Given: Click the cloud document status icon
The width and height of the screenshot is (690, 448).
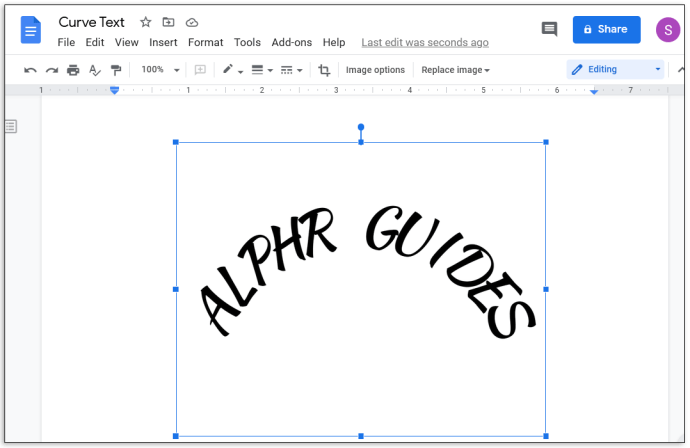Looking at the screenshot, I should click(x=192, y=22).
